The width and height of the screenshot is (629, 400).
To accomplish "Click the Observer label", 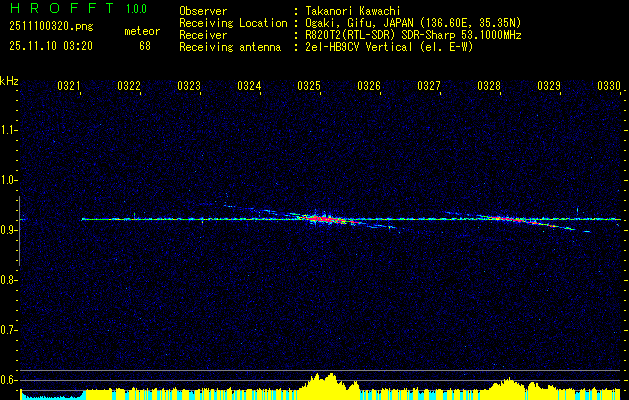I will [203, 12].
